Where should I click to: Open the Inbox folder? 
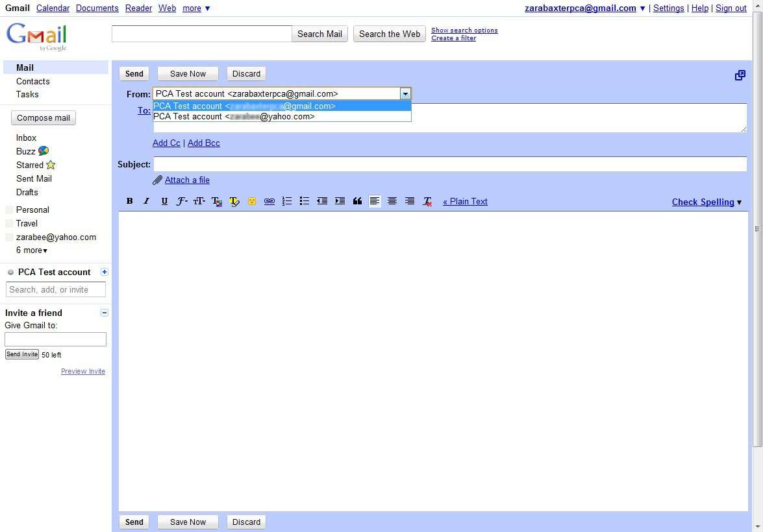pos(26,138)
